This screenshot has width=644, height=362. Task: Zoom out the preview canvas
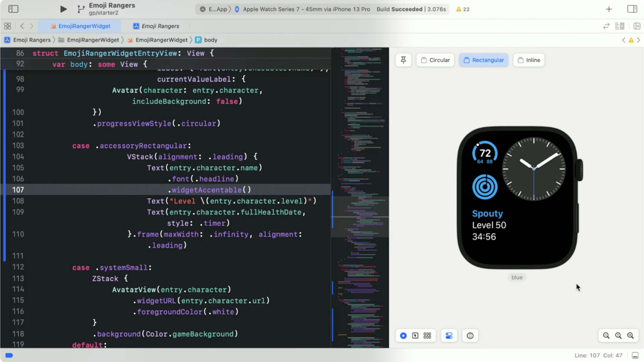pos(606,336)
